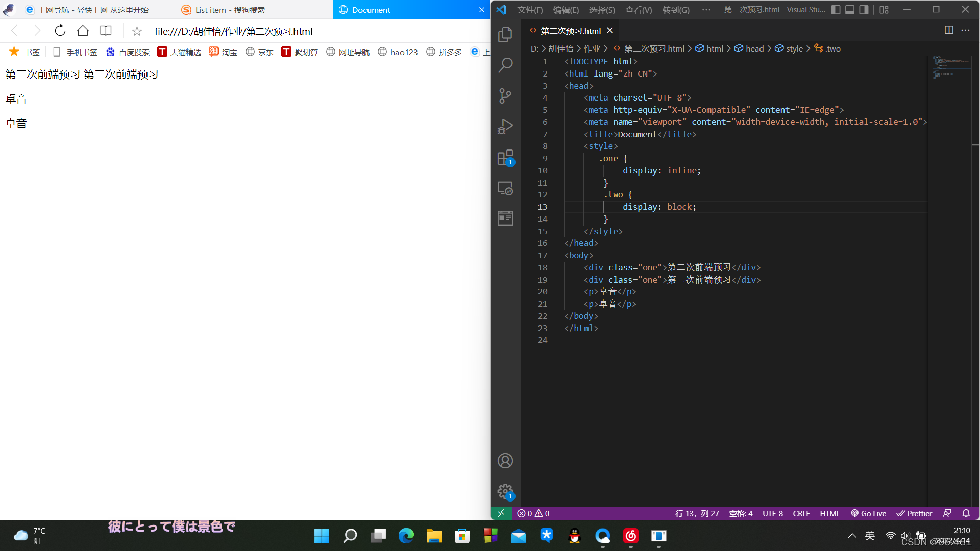Open the Run and Debug view

pos(505,127)
